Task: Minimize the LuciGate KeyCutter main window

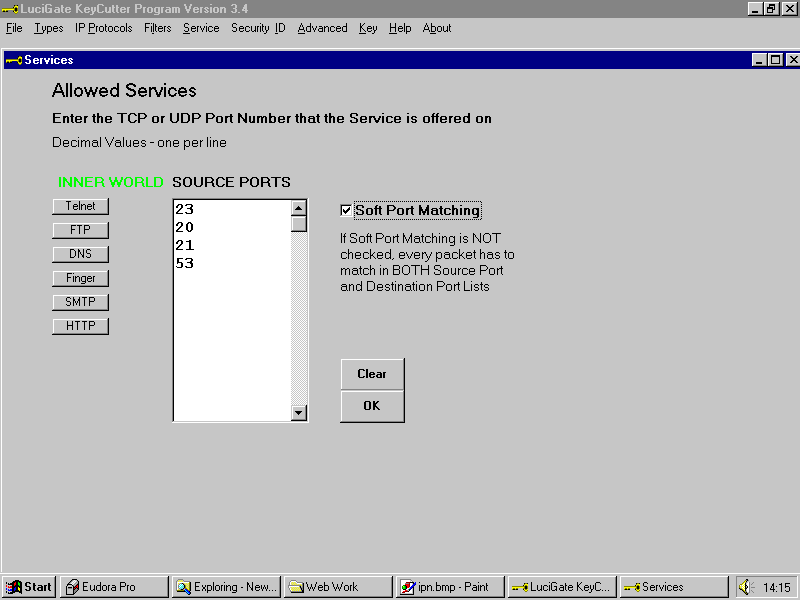Action: pyautogui.click(x=756, y=9)
